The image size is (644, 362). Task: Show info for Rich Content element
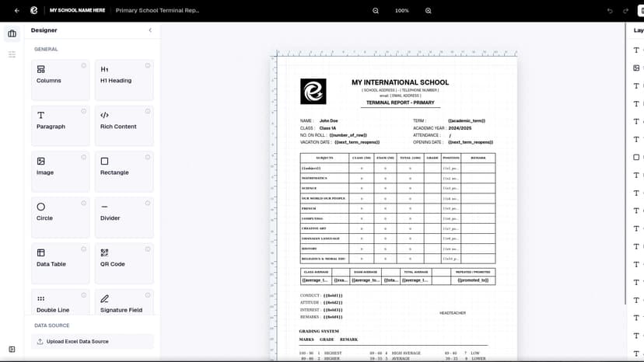tap(148, 111)
